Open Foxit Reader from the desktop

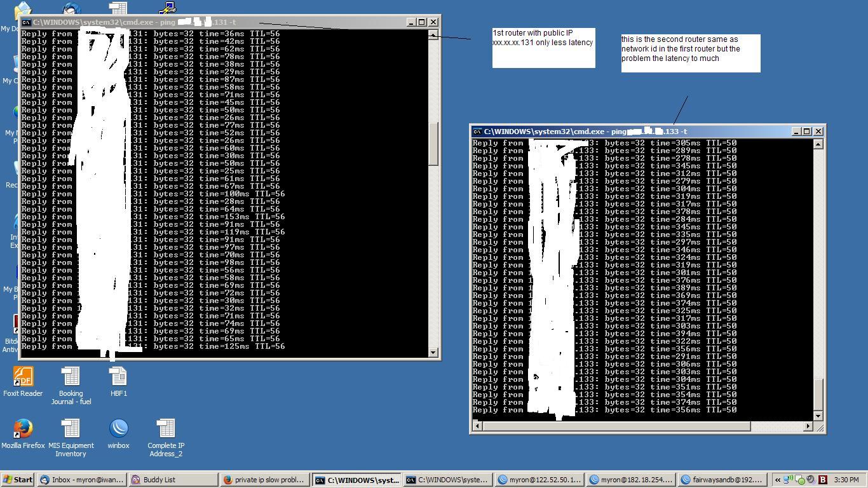pos(23,376)
